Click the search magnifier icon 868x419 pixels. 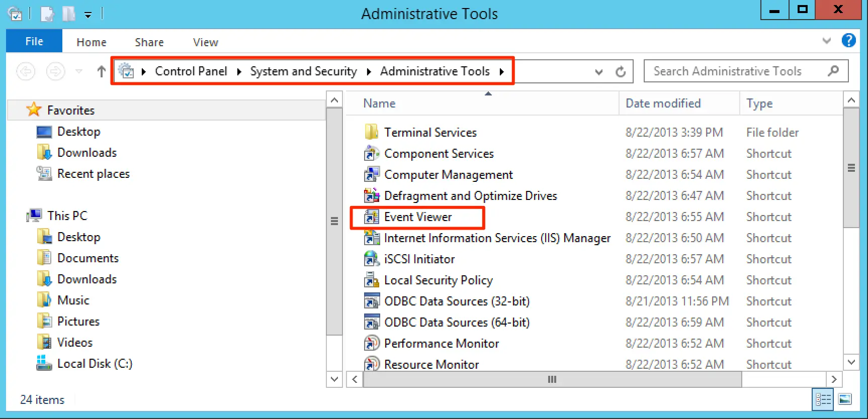click(x=833, y=71)
